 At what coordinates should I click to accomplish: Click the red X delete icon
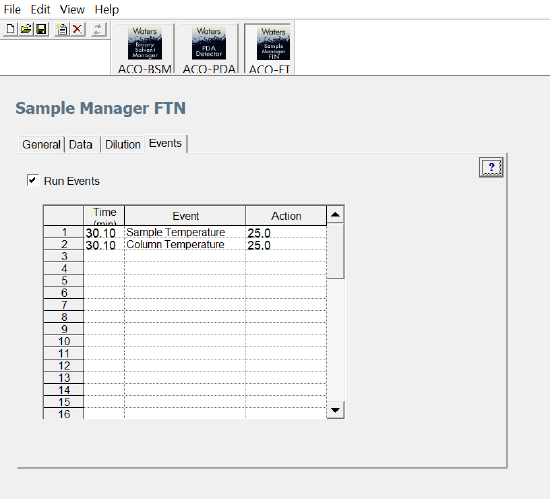click(78, 29)
